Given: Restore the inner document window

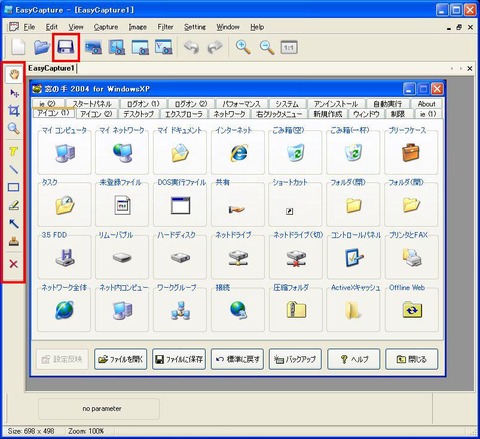Looking at the screenshot, I should [x=459, y=27].
